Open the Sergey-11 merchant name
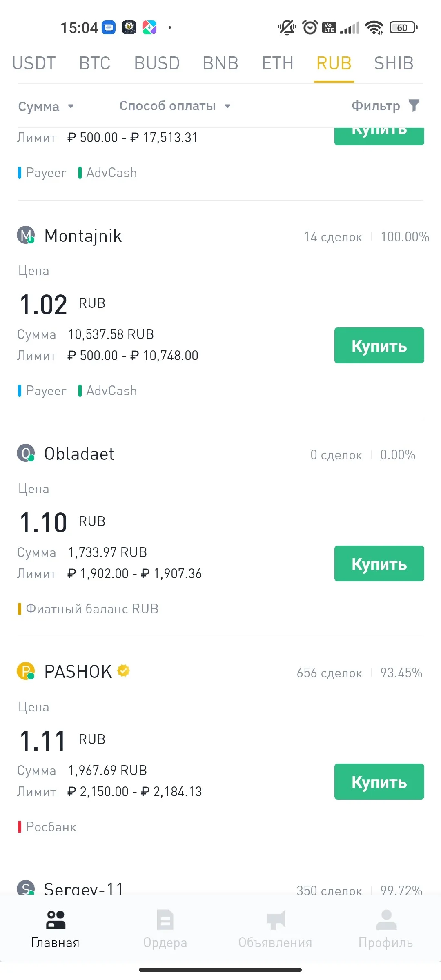The width and height of the screenshot is (441, 980). click(84, 889)
